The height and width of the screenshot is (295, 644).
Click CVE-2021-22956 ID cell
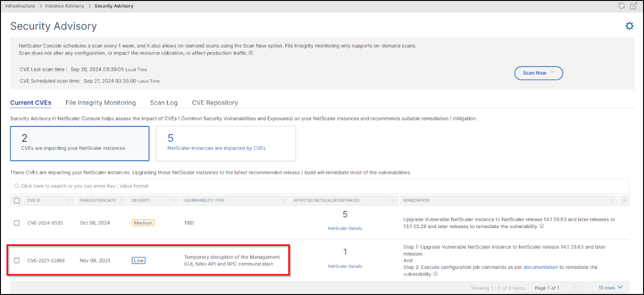pyautogui.click(x=46, y=261)
